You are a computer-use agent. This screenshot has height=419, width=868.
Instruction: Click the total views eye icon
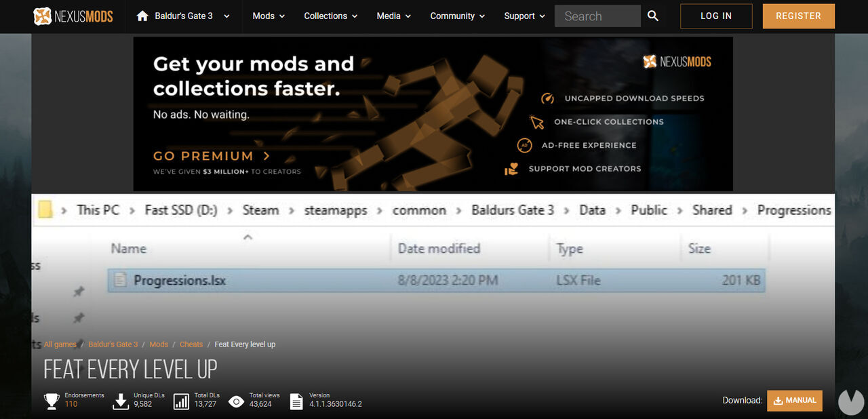coord(236,401)
